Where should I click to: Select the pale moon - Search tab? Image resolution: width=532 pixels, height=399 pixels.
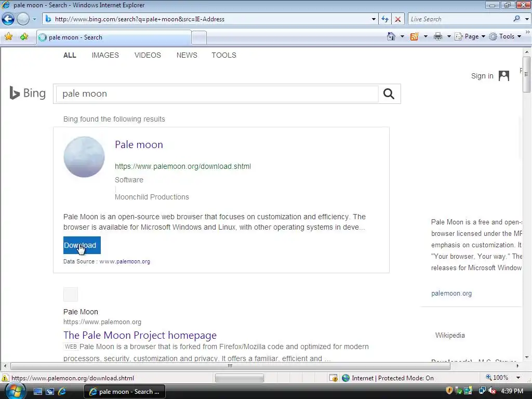click(x=114, y=37)
